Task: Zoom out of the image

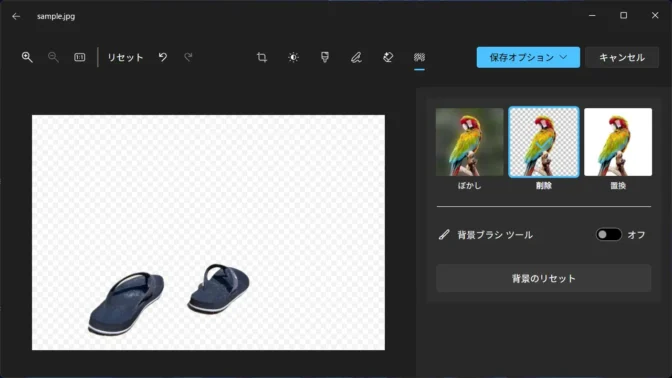Action: (53, 57)
